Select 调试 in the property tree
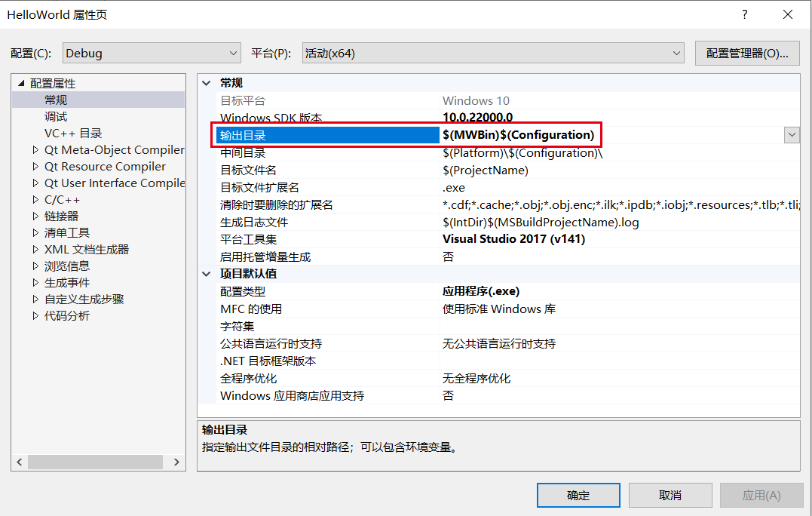 [56, 116]
